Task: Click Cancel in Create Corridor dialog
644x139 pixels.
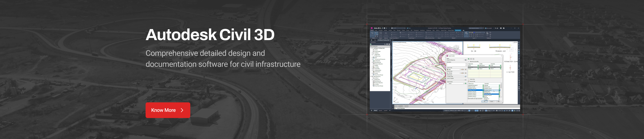Action: click(x=491, y=102)
